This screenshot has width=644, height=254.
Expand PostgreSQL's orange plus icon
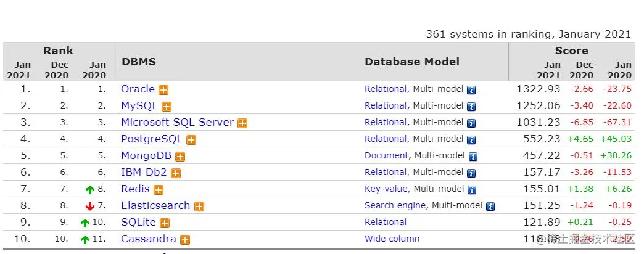point(191,140)
